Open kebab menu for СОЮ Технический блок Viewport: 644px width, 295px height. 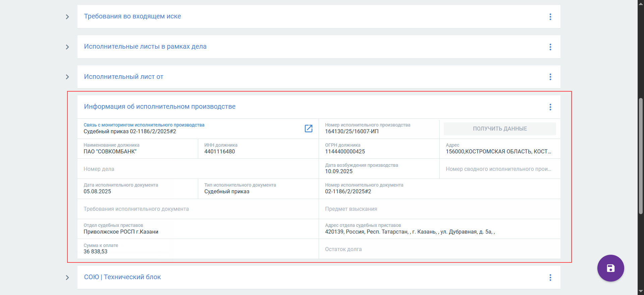click(x=550, y=278)
